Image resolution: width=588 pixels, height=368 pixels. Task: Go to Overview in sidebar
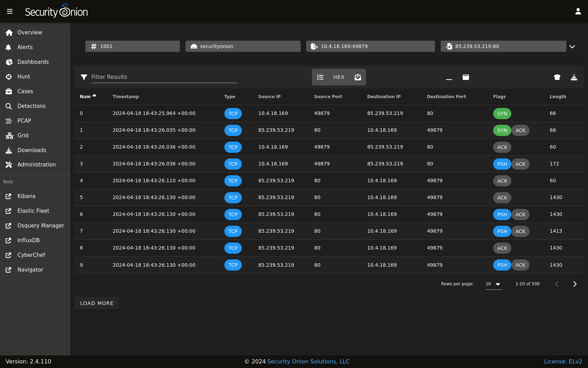(x=35, y=33)
